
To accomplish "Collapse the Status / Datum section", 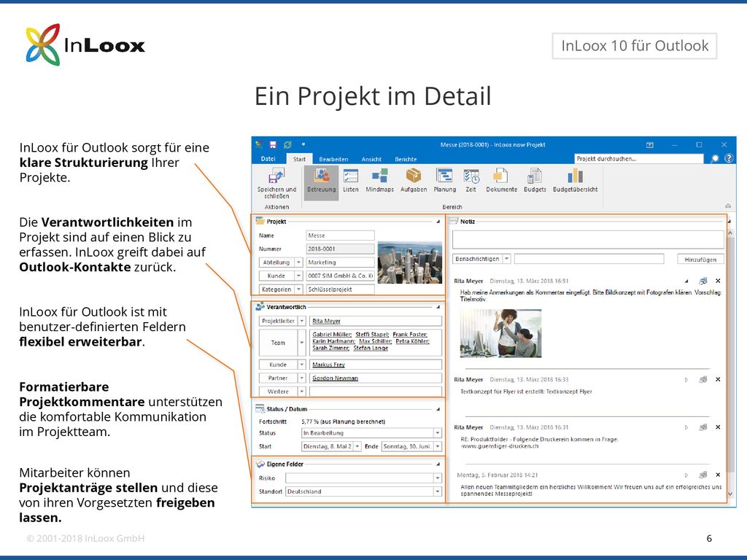I will (x=438, y=409).
